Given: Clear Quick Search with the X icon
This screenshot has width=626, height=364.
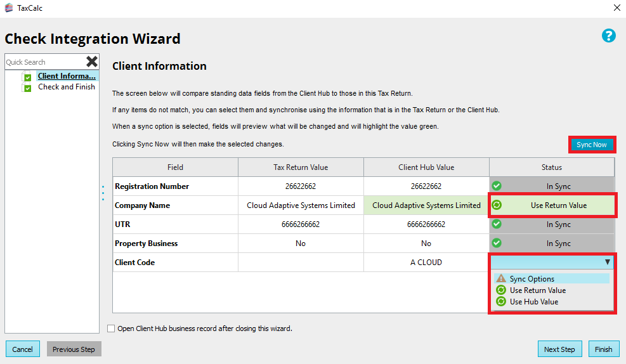Looking at the screenshot, I should 92,62.
